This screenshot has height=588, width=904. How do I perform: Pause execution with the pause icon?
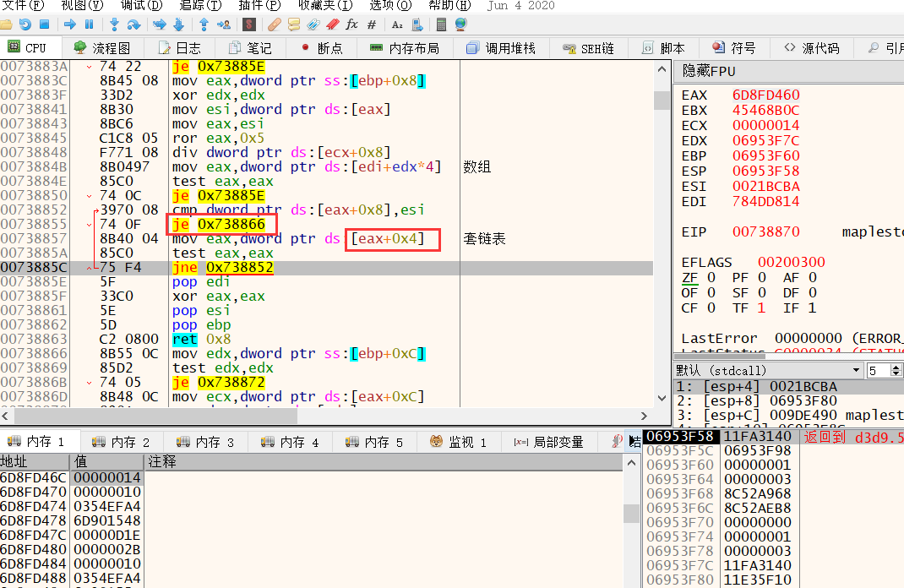(89, 24)
